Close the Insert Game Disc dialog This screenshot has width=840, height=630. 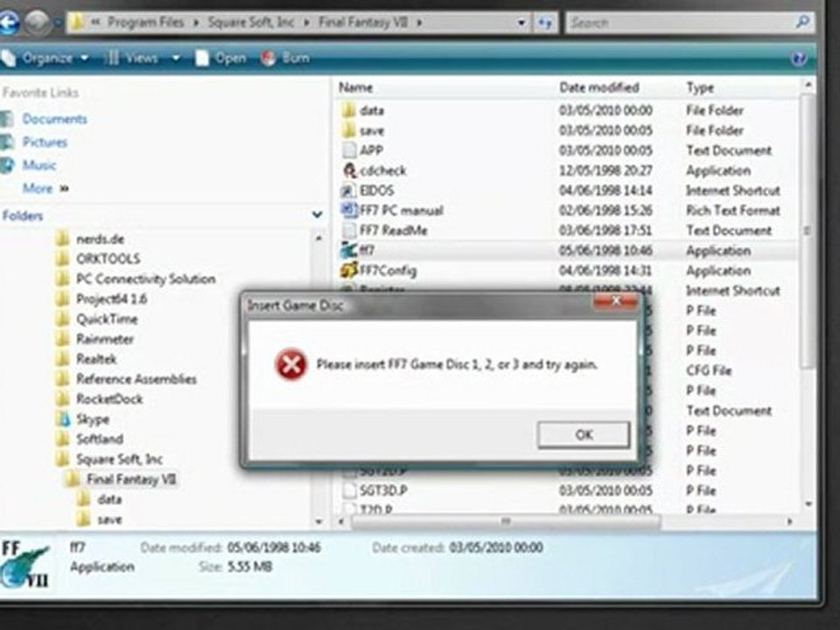(x=616, y=302)
